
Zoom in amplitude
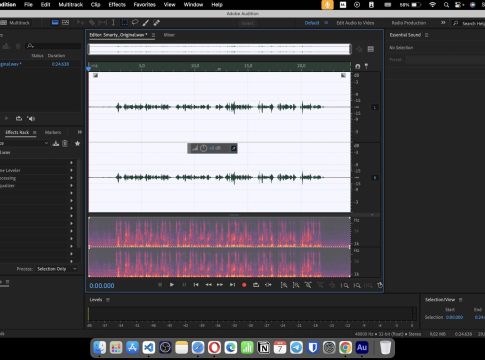(284, 285)
